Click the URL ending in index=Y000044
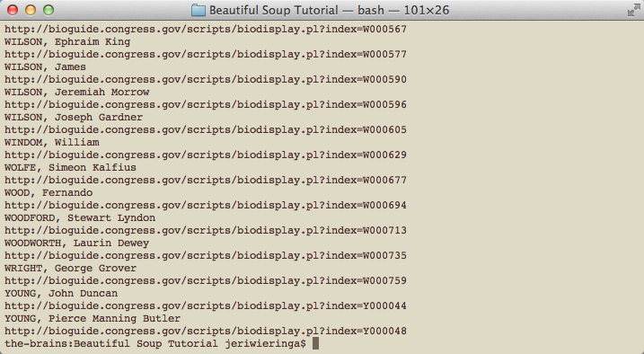Image resolution: width=644 pixels, height=354 pixels. (x=206, y=305)
